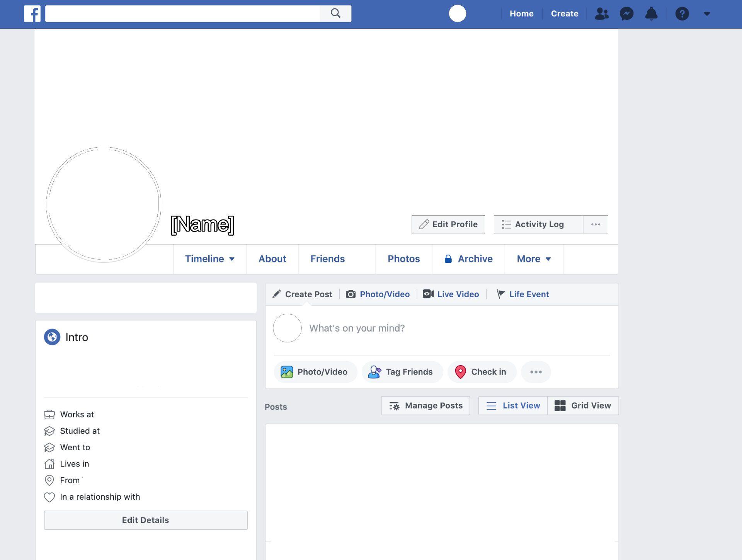View friend requests icon
This screenshot has width=742, height=560.
[602, 14]
